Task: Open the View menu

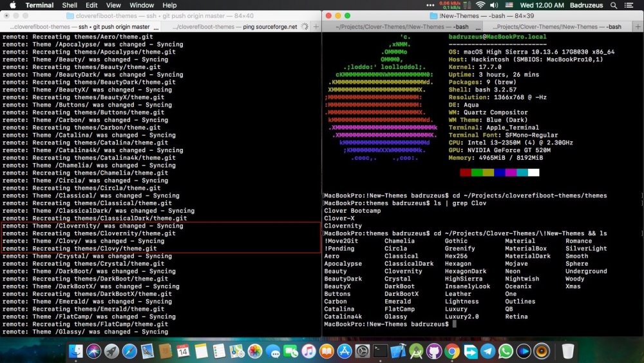Action: tap(113, 5)
